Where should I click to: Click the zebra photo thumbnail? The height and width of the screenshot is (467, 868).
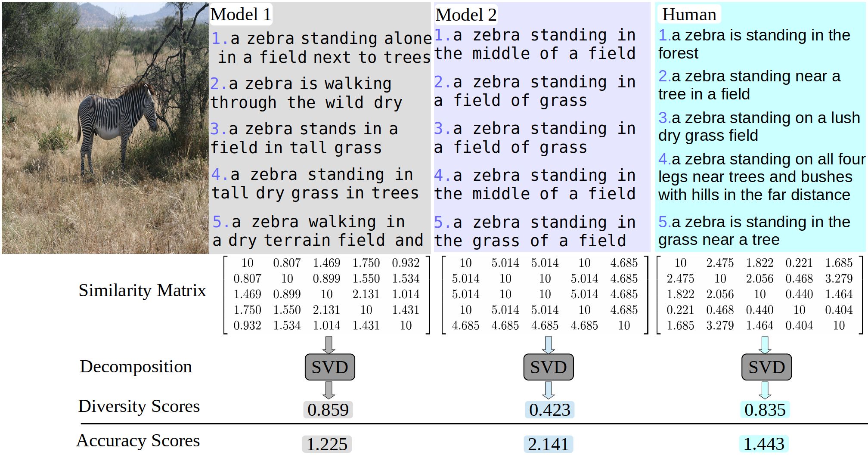tap(105, 128)
